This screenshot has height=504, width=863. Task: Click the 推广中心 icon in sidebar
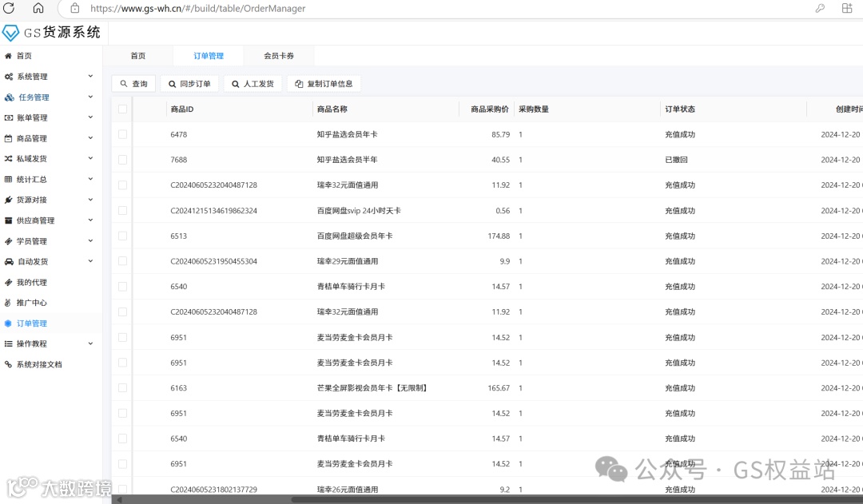(8, 303)
